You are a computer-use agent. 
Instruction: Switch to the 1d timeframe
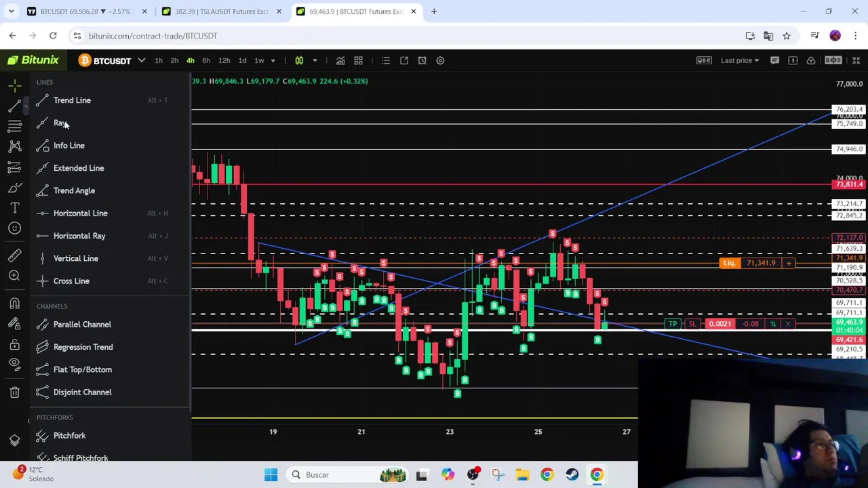(x=242, y=60)
